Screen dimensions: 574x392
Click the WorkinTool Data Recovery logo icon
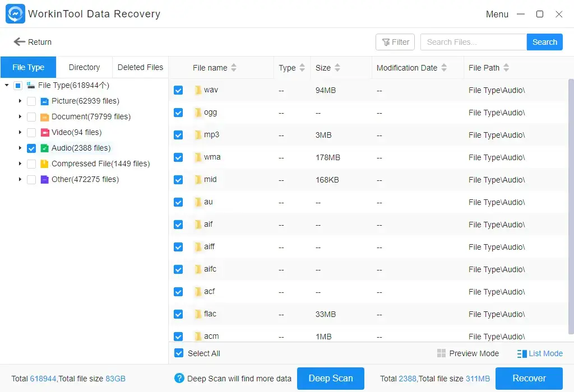pyautogui.click(x=15, y=14)
